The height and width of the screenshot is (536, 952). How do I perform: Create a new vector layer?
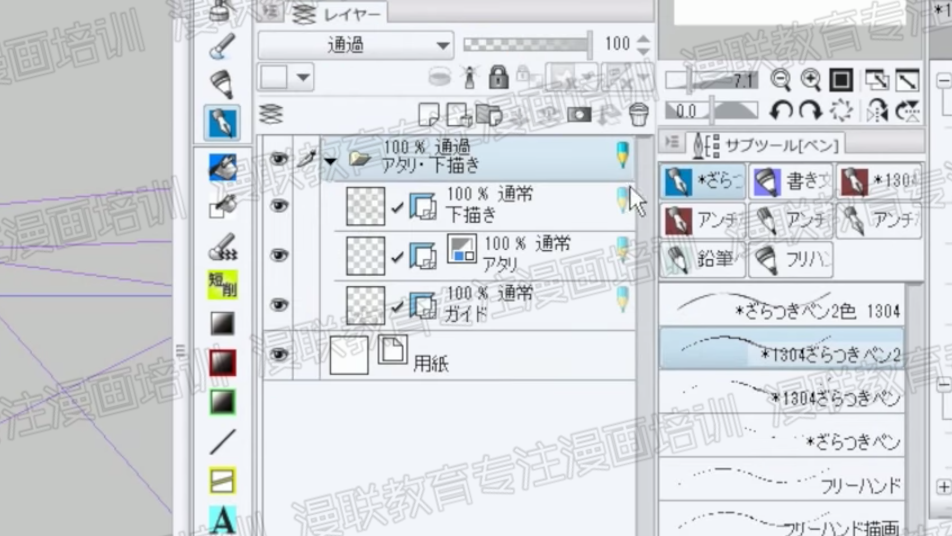[x=460, y=114]
